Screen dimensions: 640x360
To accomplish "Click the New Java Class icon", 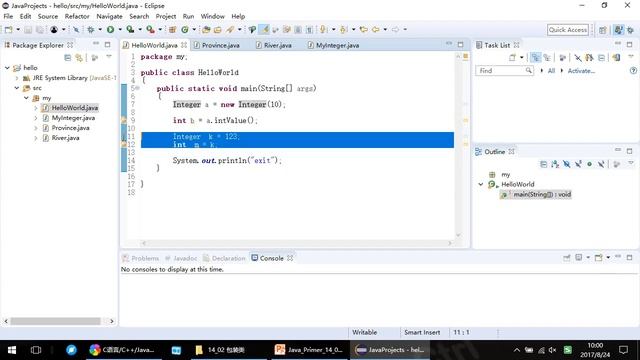I will [185, 29].
